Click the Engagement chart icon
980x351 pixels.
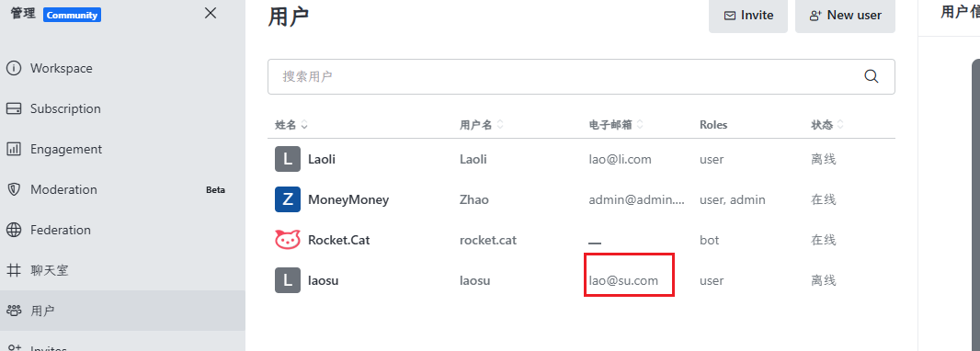(x=14, y=149)
